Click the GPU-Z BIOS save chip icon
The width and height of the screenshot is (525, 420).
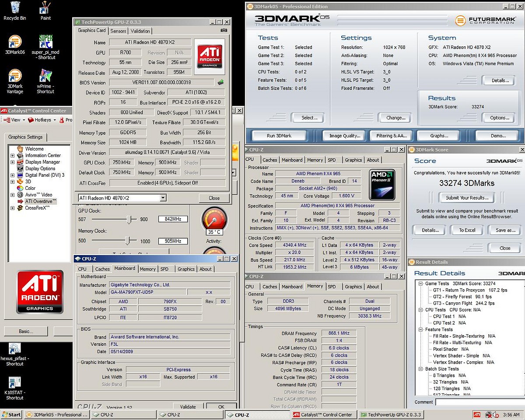[x=221, y=82]
